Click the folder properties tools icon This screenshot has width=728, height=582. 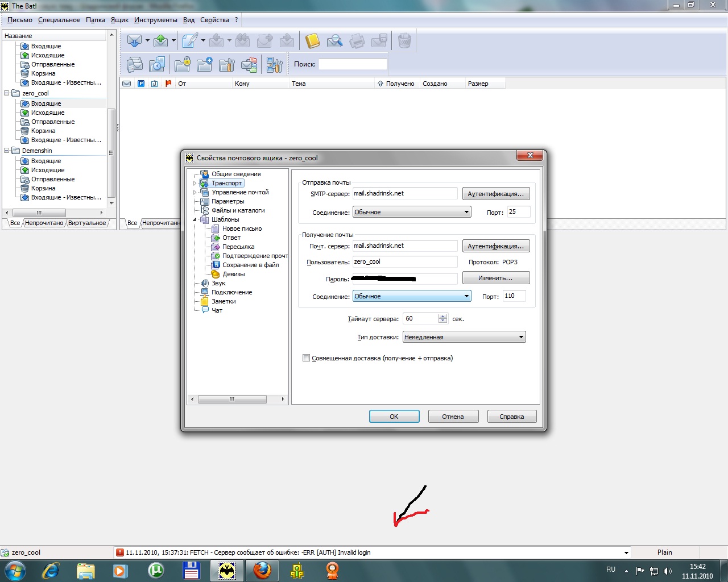226,65
